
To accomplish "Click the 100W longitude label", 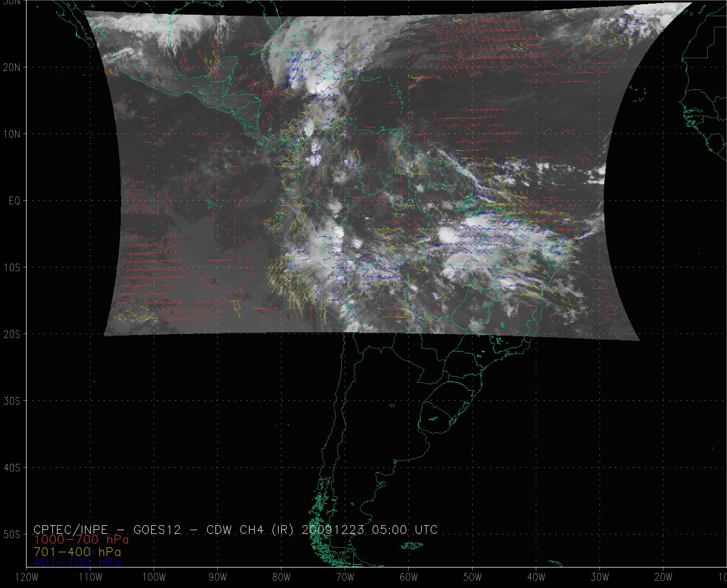I will click(154, 577).
